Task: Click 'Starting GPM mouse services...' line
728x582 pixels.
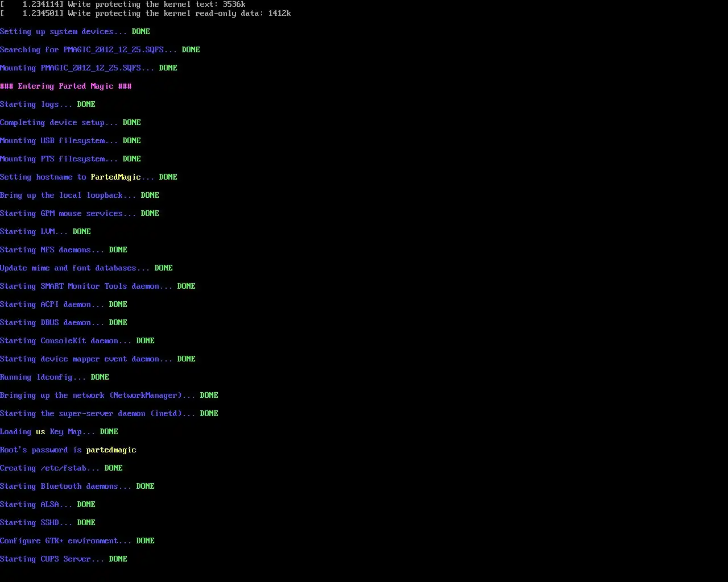Action: tap(80, 213)
